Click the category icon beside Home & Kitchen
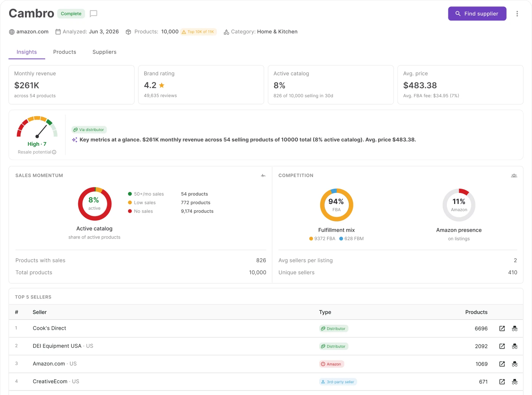 pyautogui.click(x=226, y=32)
